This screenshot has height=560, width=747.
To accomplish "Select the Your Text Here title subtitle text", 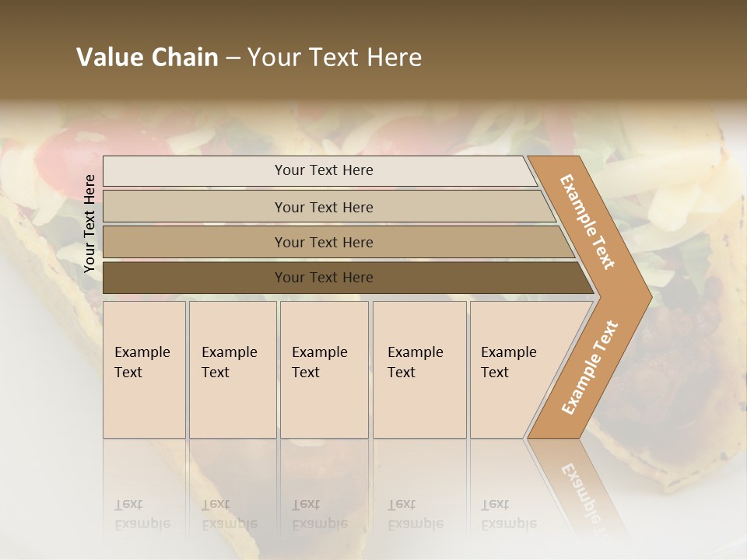I will (335, 57).
